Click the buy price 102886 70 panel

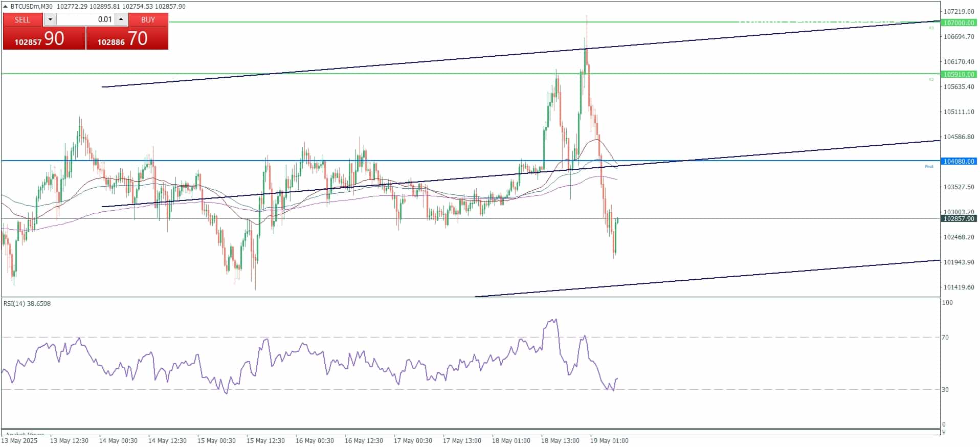(x=127, y=38)
